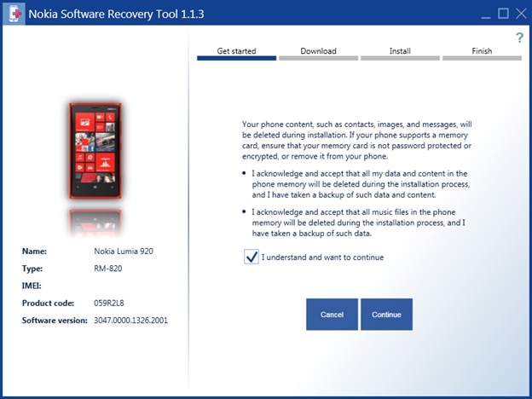
Task: Click the red Lumia phone image
Action: [x=95, y=153]
